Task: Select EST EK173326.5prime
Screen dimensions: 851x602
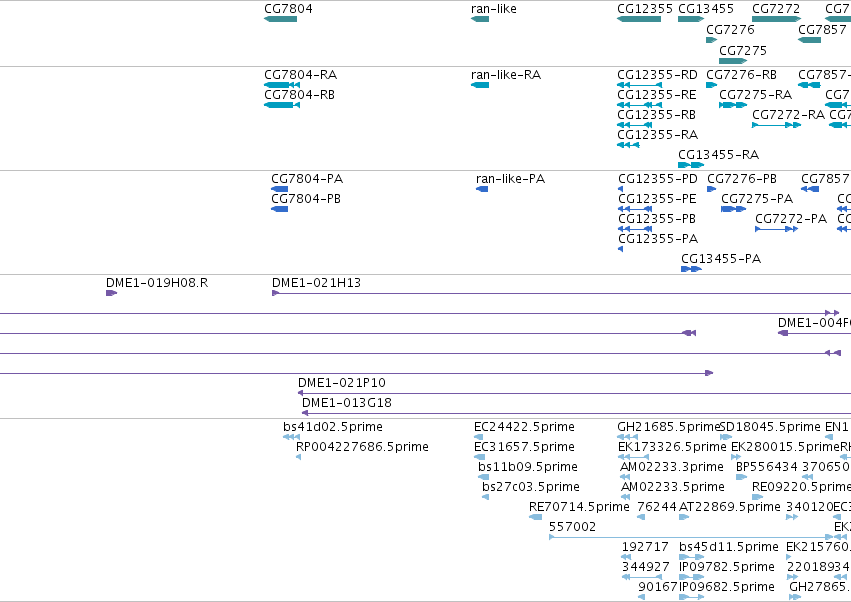Action: [672, 447]
